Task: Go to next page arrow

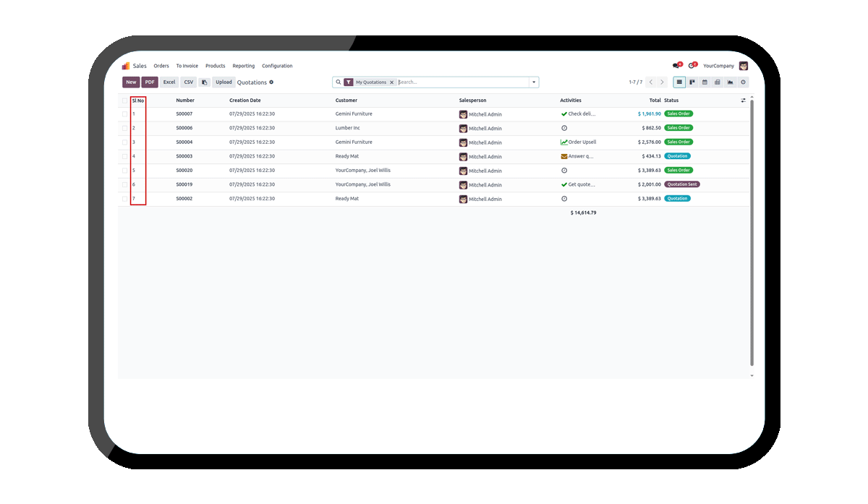Action: pyautogui.click(x=662, y=82)
